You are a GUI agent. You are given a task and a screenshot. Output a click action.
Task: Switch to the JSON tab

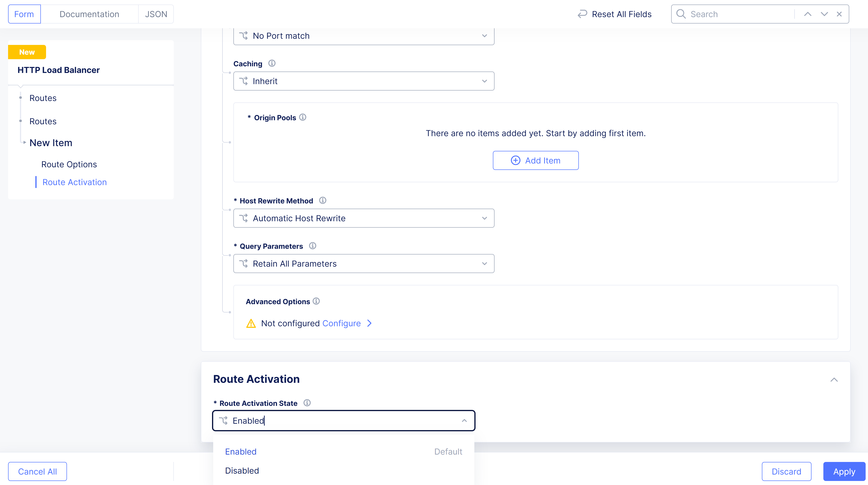pyautogui.click(x=156, y=14)
